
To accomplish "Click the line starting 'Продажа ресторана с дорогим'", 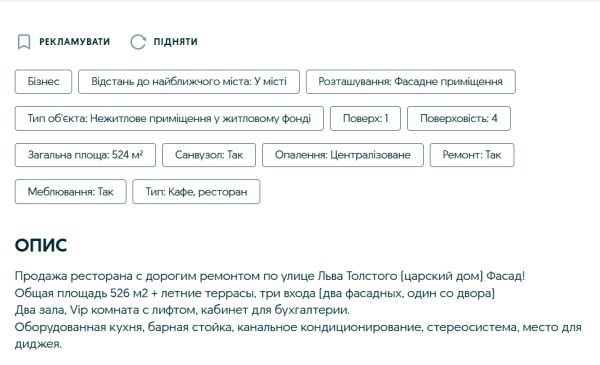I will (270, 276).
